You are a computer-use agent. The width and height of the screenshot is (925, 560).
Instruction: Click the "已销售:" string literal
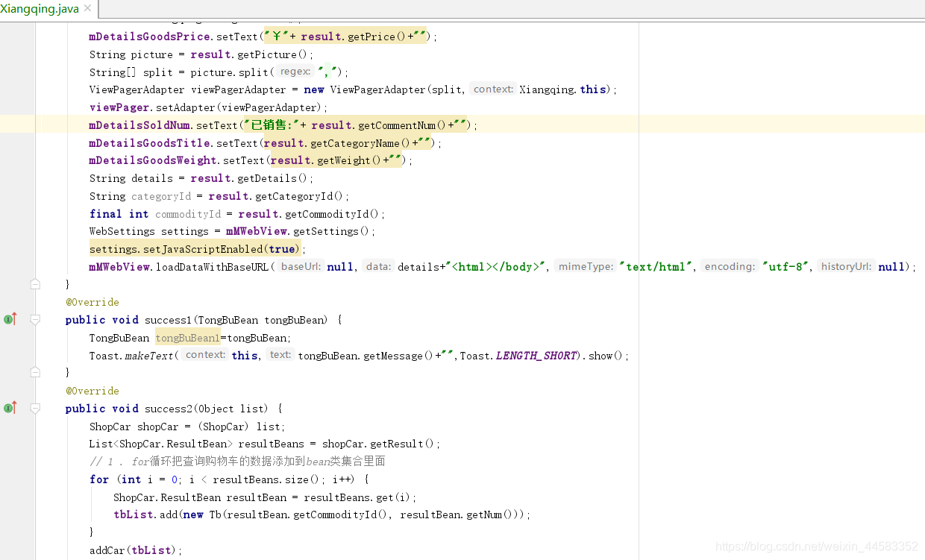pos(272,125)
